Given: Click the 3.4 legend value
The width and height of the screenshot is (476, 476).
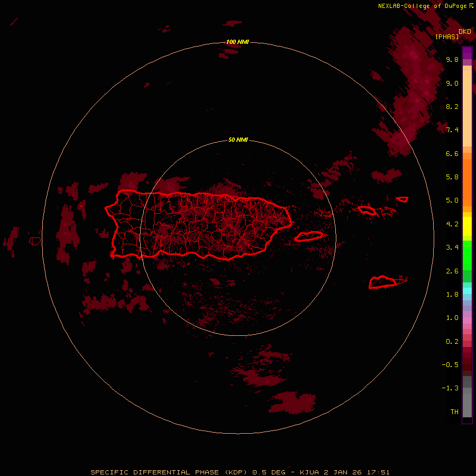Looking at the screenshot, I should click(x=452, y=248).
